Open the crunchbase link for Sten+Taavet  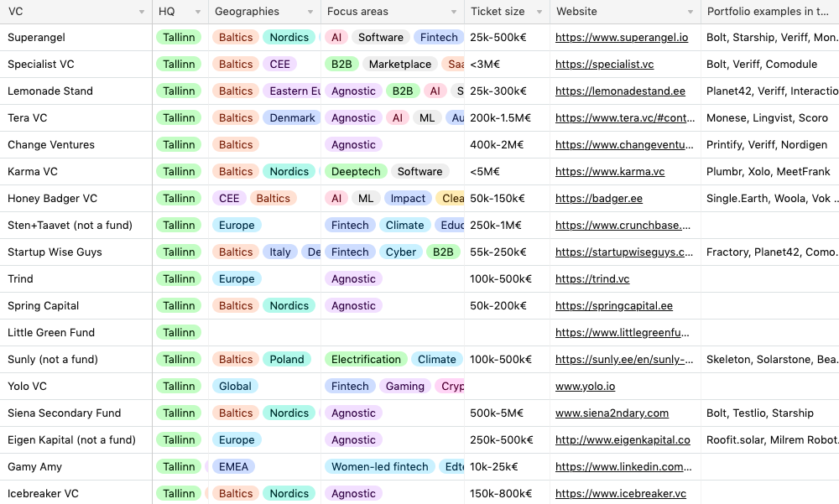pos(623,225)
